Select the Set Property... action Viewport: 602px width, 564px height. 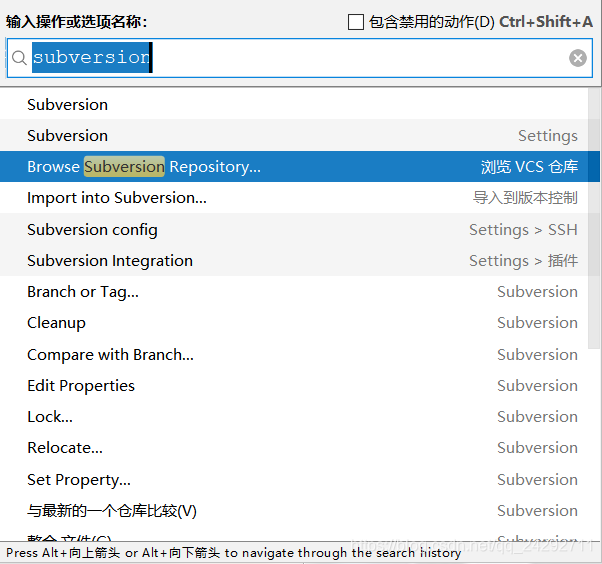[294, 480]
